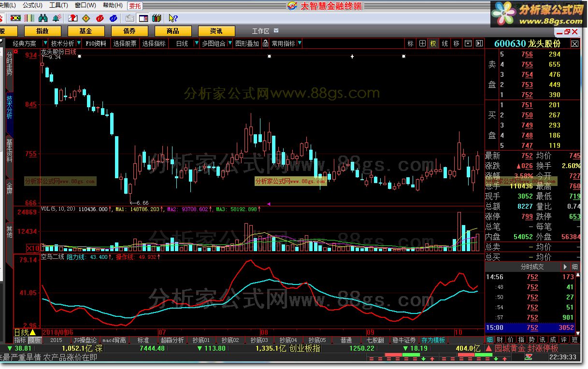588x369 pixels.
Task: Click the 标 chart toolbar button
Action: point(411,43)
